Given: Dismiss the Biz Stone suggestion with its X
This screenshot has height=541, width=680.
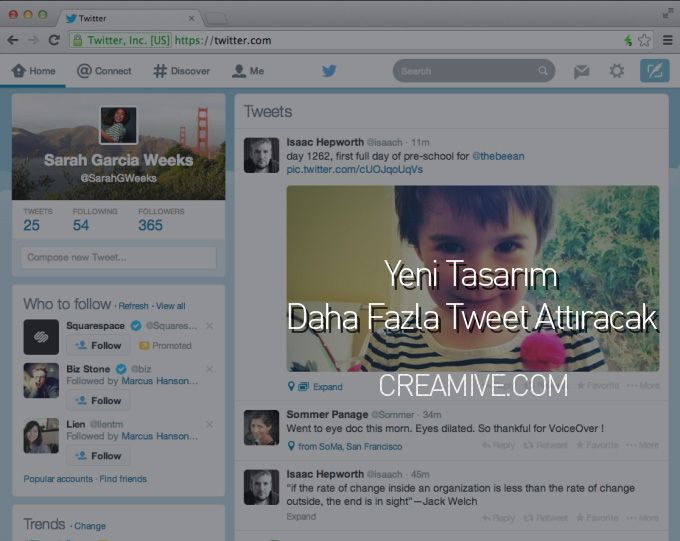Looking at the screenshot, I should 209,369.
